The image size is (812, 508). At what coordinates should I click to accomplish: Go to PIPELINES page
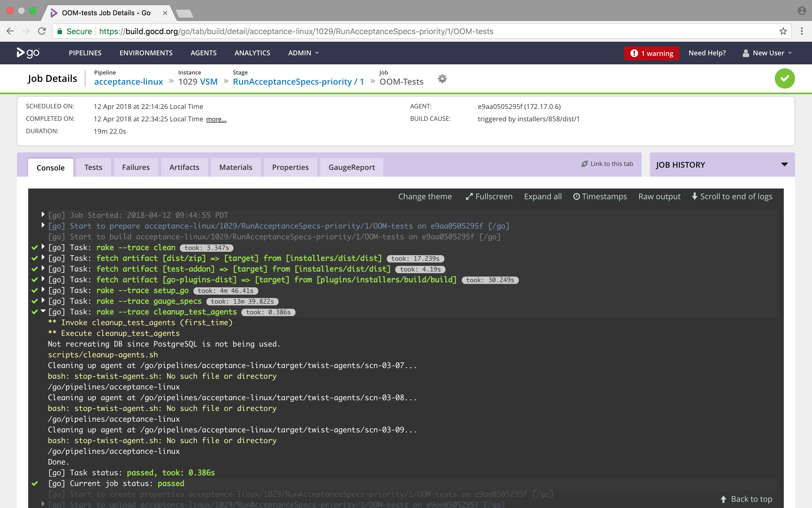click(x=85, y=53)
